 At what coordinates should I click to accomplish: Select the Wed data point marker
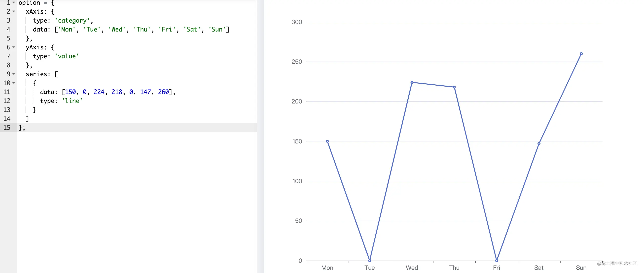(x=412, y=82)
